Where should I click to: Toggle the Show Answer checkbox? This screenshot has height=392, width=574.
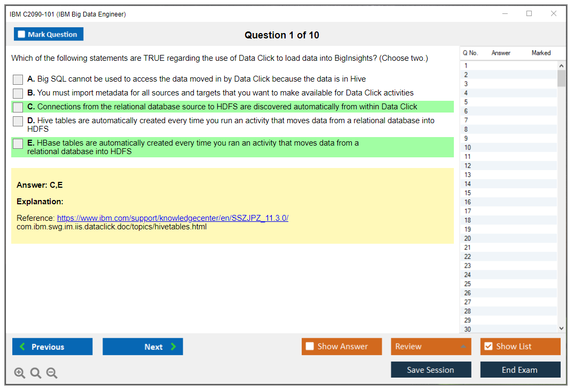310,347
